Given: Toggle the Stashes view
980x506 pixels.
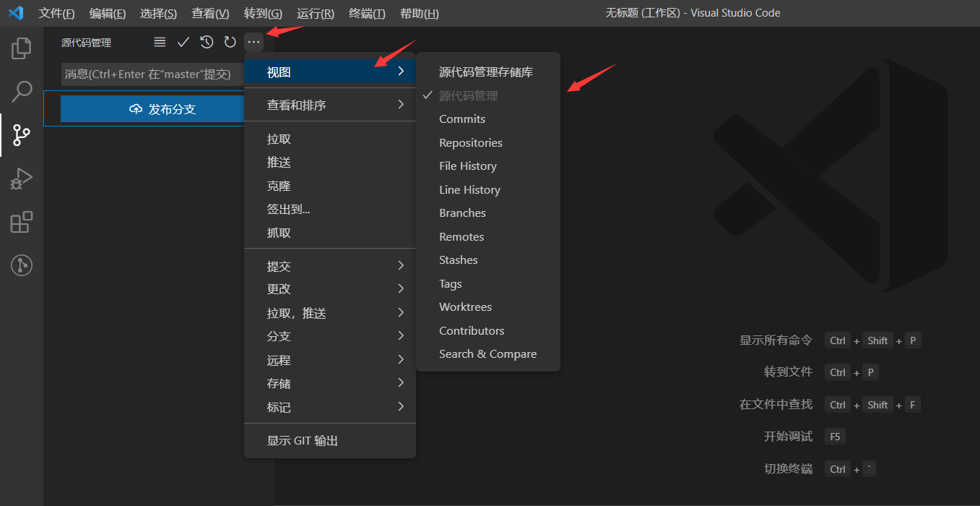Looking at the screenshot, I should pyautogui.click(x=488, y=260).
